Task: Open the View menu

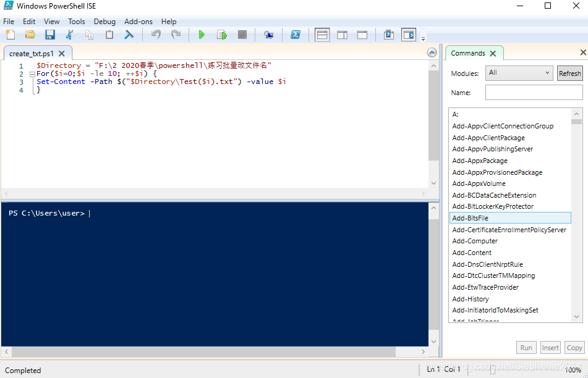Action: click(x=51, y=22)
